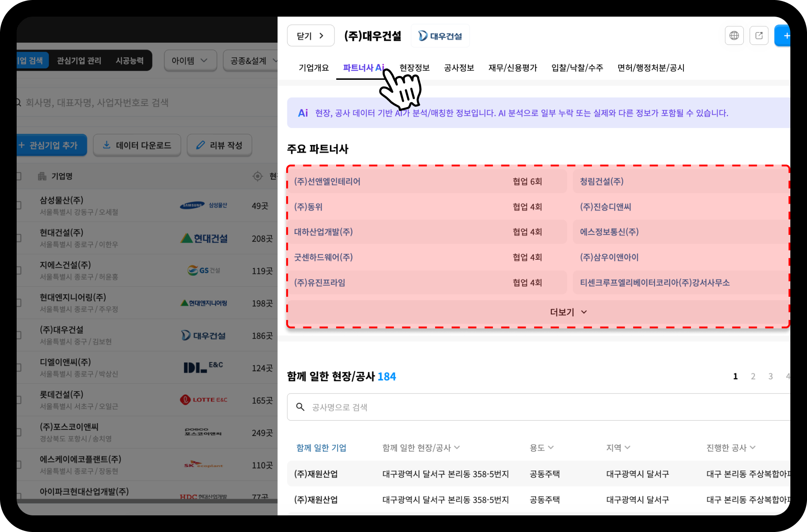Sort by 함께 일한 현장/공사 column

tap(421, 448)
